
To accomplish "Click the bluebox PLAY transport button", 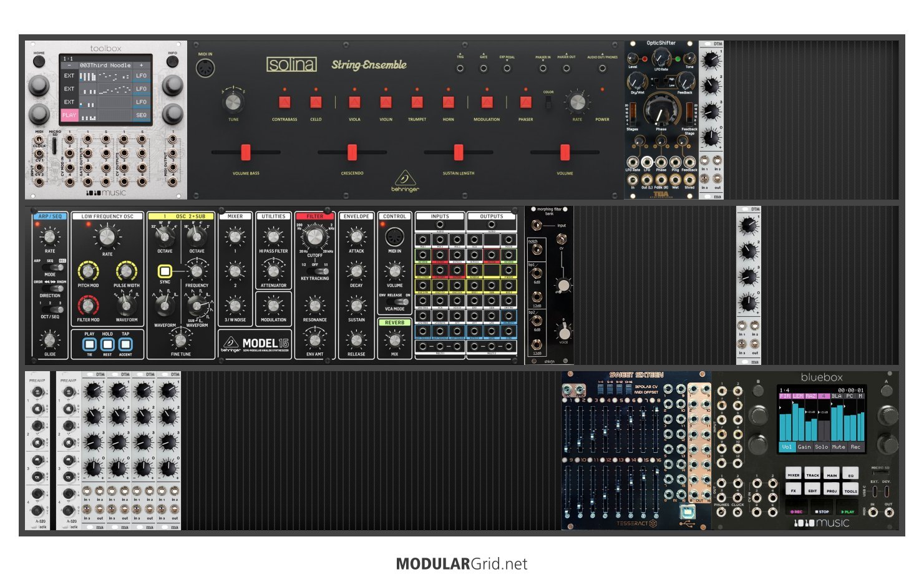I will point(847,507).
